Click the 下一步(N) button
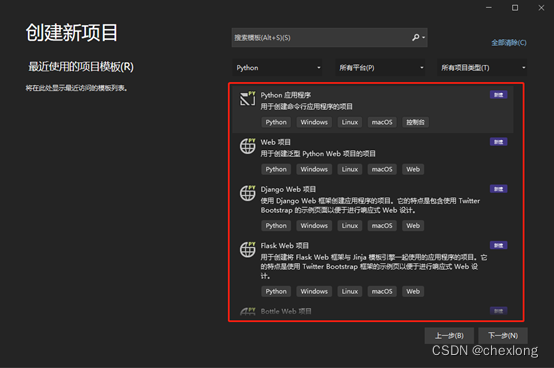Image resolution: width=554 pixels, height=368 pixels. coord(503,336)
